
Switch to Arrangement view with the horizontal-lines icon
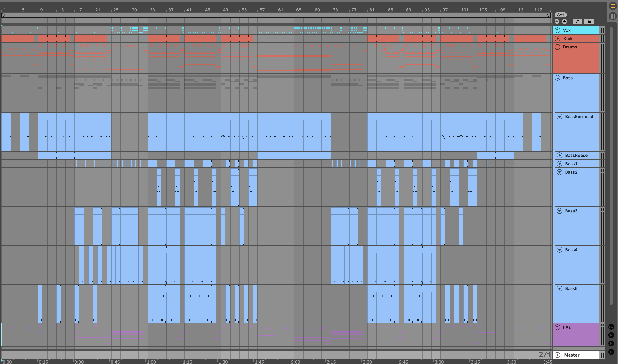(x=613, y=6)
